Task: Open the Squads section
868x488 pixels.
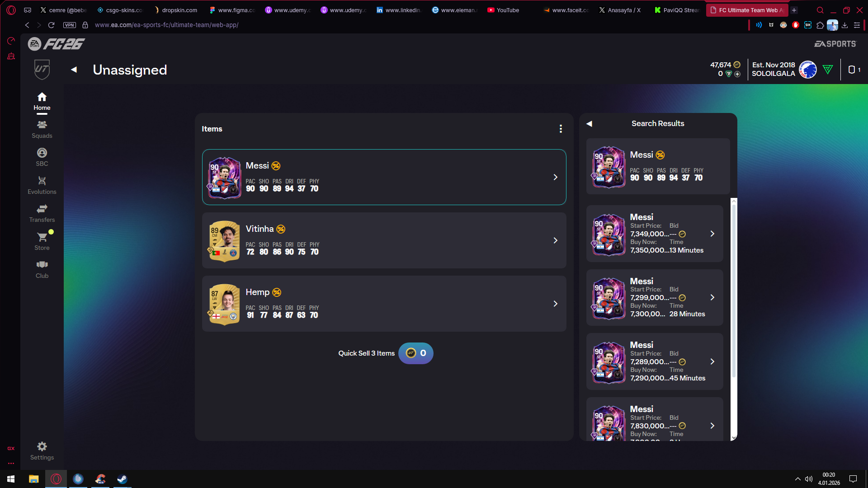Action: pyautogui.click(x=42, y=129)
